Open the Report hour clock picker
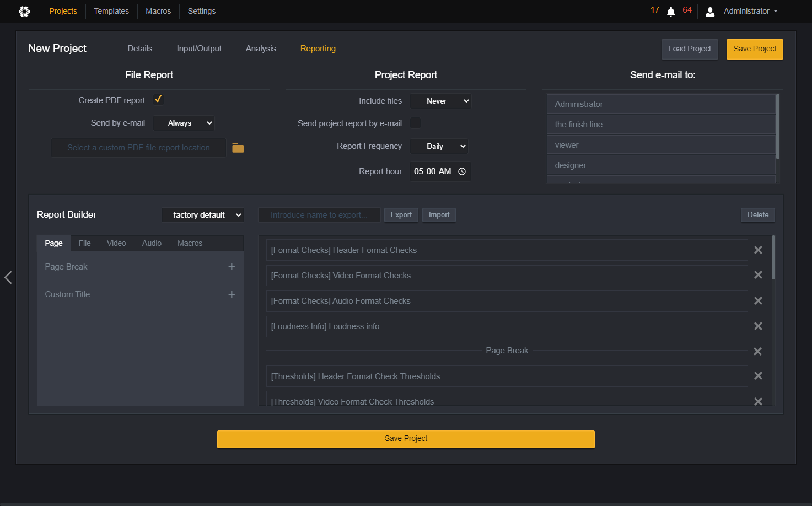This screenshot has width=812, height=506. click(462, 171)
